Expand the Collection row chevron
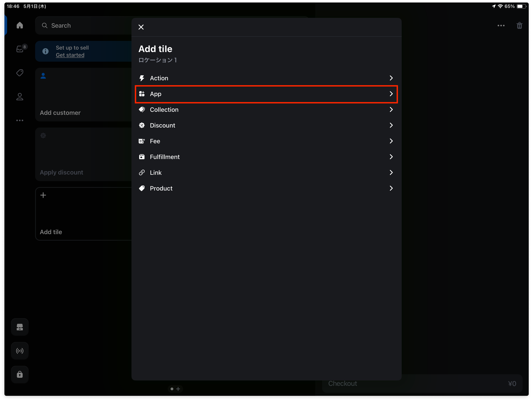 (391, 109)
